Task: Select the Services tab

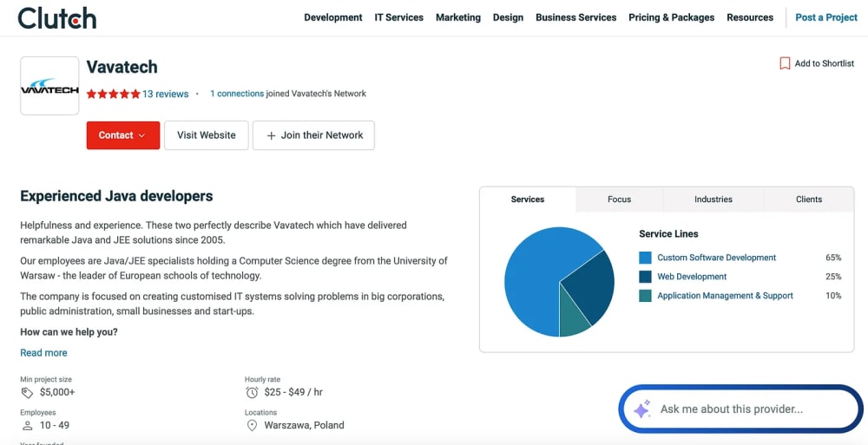Action: (528, 200)
